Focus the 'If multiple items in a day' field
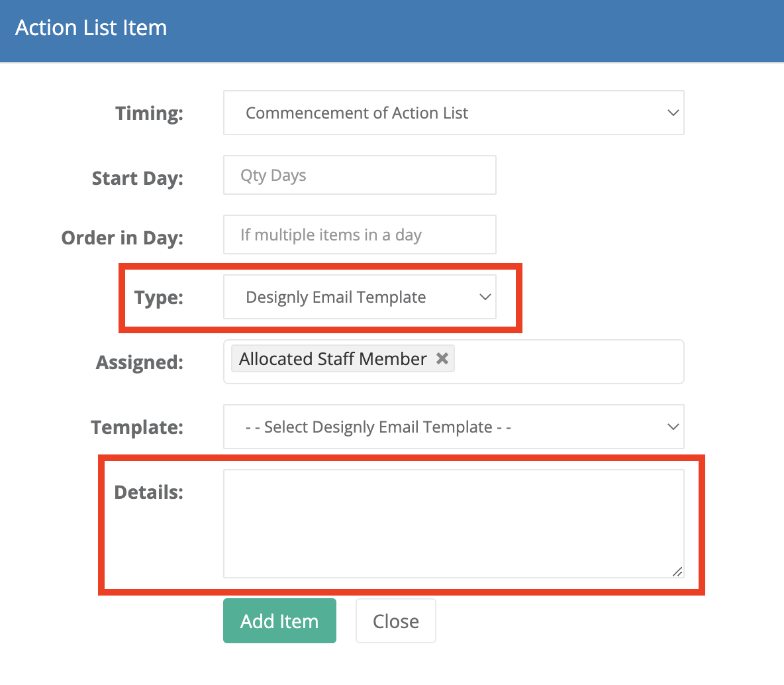Viewport: 784px width, 685px height. pyautogui.click(x=360, y=235)
